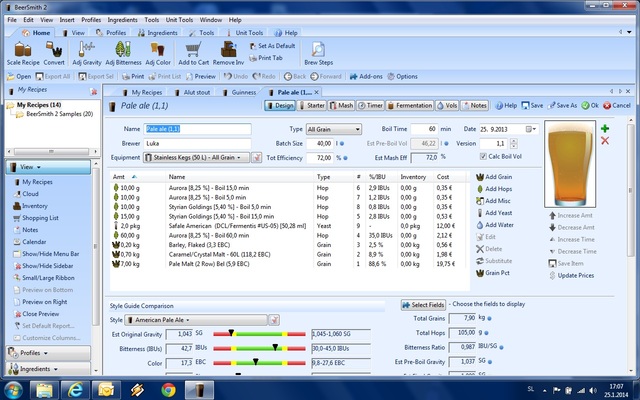Click the Scale Recipe icon
The image size is (640, 400).
23,50
